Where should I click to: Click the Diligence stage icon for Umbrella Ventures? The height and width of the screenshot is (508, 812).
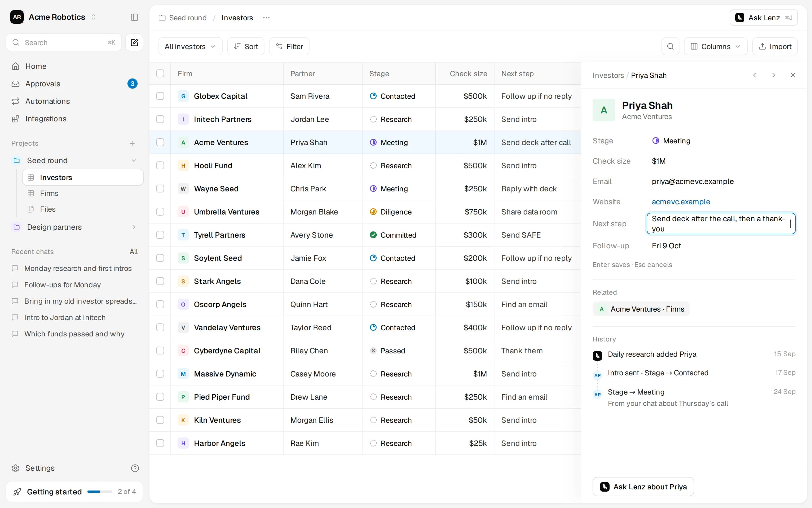pyautogui.click(x=373, y=212)
